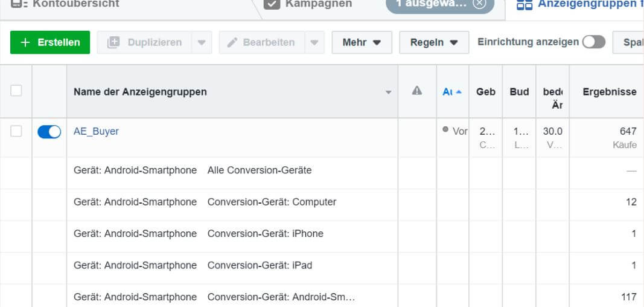Screen dimensions: 644x307
Task: Open the Mehr dropdown
Action: tap(362, 42)
